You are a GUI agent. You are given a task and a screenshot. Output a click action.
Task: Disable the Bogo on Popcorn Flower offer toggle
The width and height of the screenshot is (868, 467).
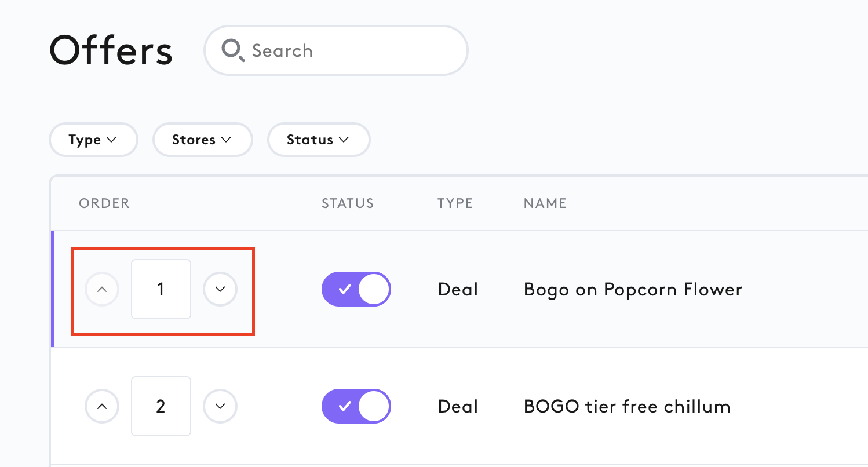pos(356,289)
